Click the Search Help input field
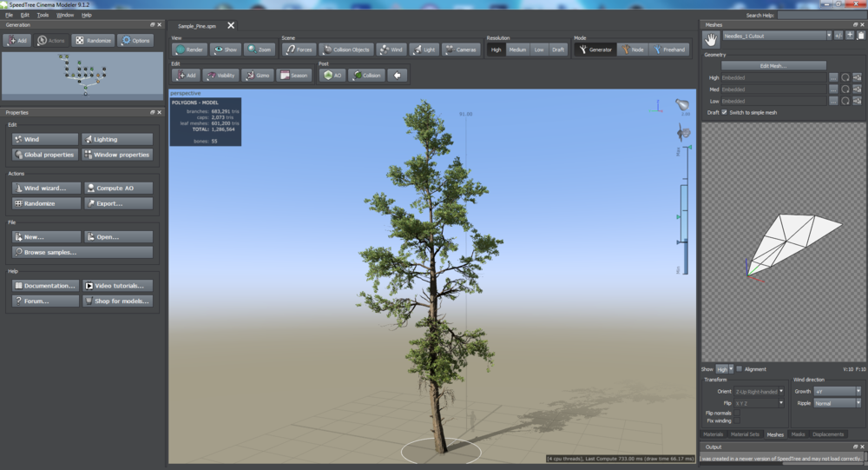Screen dimensions: 868x470 point(820,15)
